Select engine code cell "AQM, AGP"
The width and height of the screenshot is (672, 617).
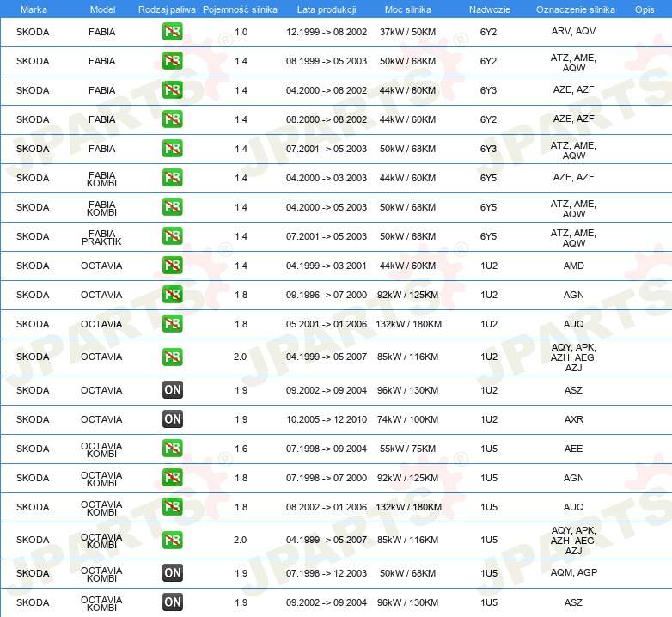573,572
